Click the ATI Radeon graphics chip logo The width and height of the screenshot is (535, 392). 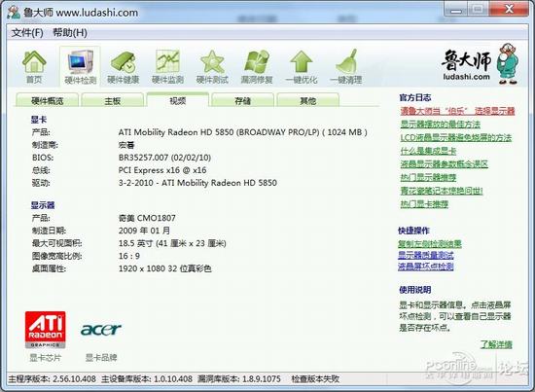pyautogui.click(x=45, y=330)
